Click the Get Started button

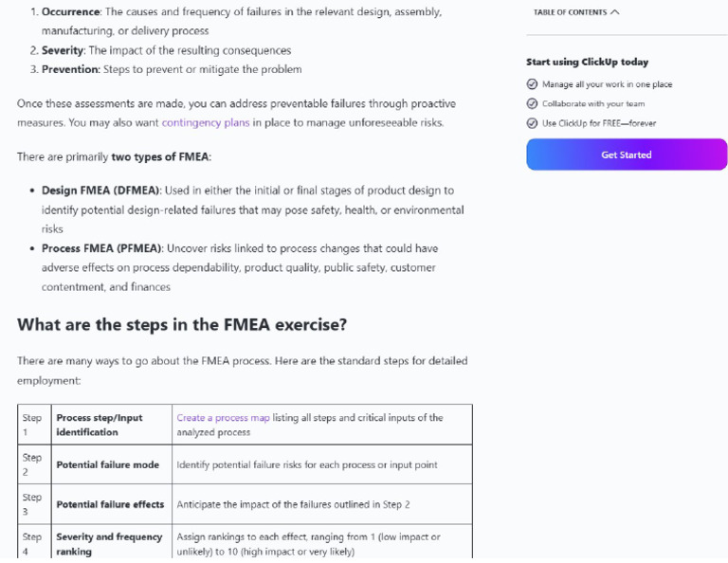[x=627, y=154]
